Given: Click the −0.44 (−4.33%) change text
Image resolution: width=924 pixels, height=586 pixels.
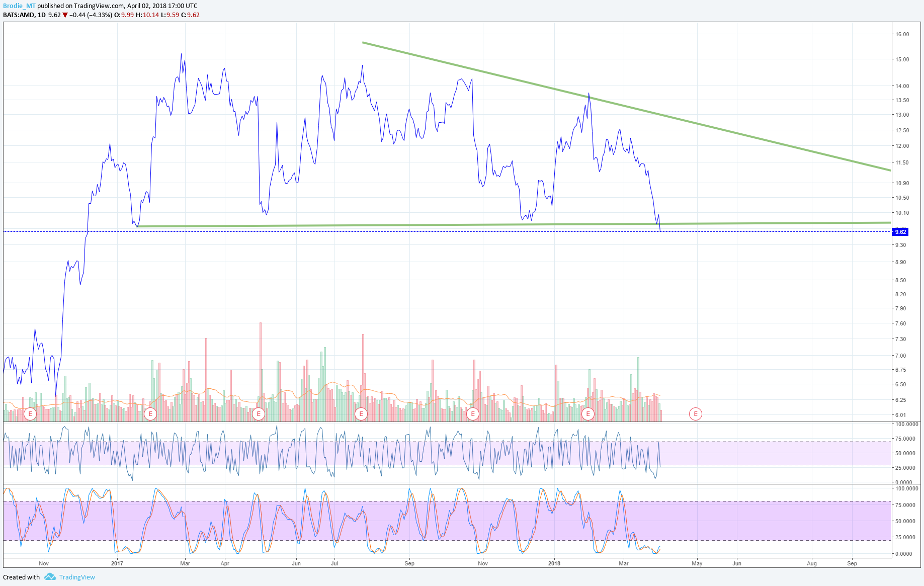Looking at the screenshot, I should click(91, 15).
